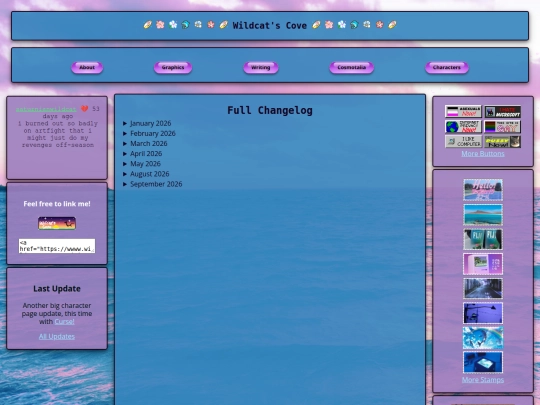Click the 'I like computer' web button
Image resolution: width=540 pixels, height=405 pixels.
463,141
